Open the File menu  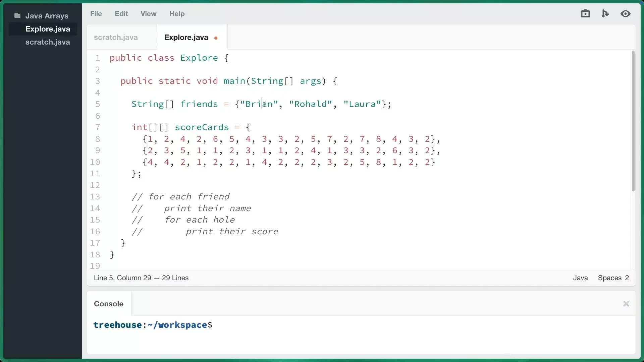(x=96, y=14)
